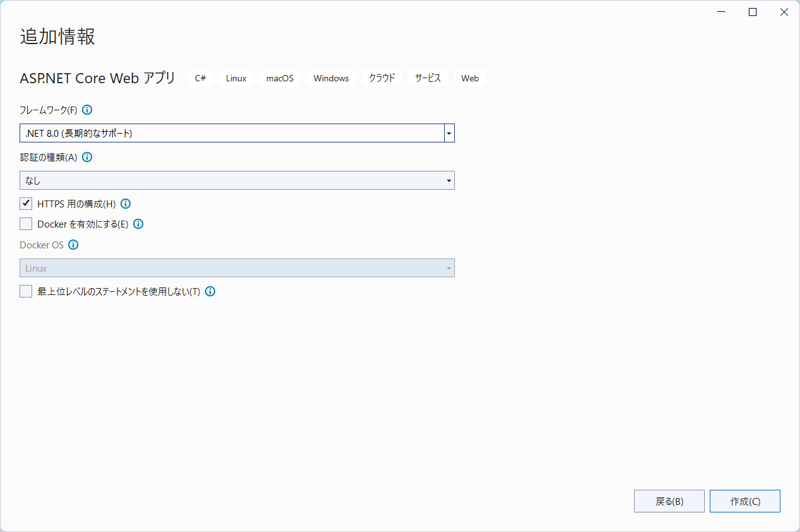This screenshot has height=532, width=800.
Task: Maximize the dialog window
Action: pyautogui.click(x=753, y=12)
